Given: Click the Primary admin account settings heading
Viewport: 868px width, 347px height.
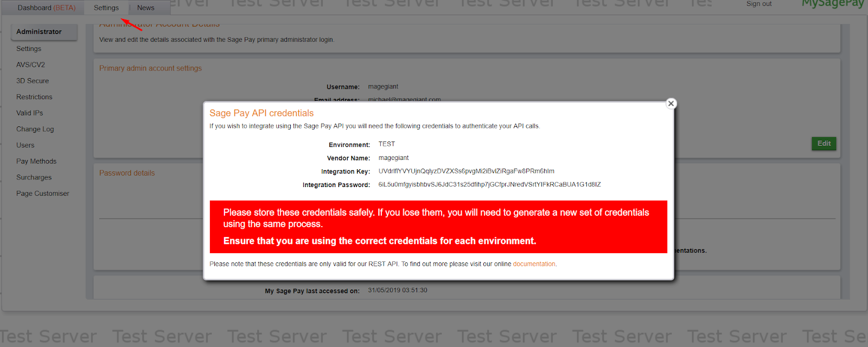Looking at the screenshot, I should pyautogui.click(x=150, y=68).
